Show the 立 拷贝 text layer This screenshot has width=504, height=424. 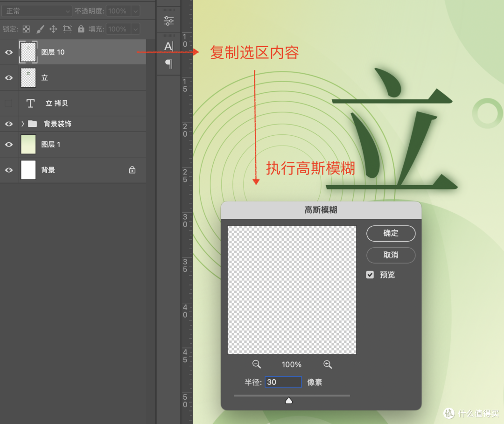pos(9,104)
